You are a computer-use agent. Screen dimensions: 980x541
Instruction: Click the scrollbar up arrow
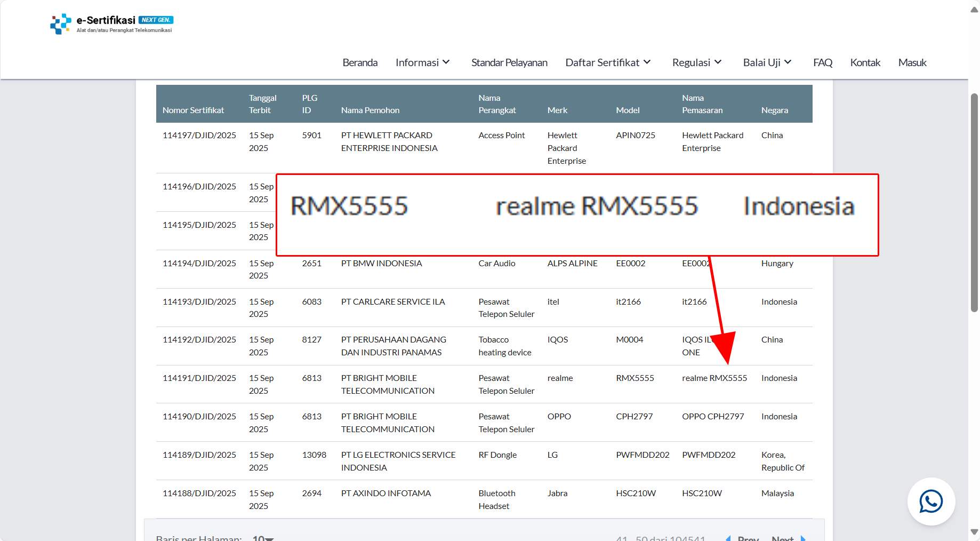pyautogui.click(x=974, y=10)
